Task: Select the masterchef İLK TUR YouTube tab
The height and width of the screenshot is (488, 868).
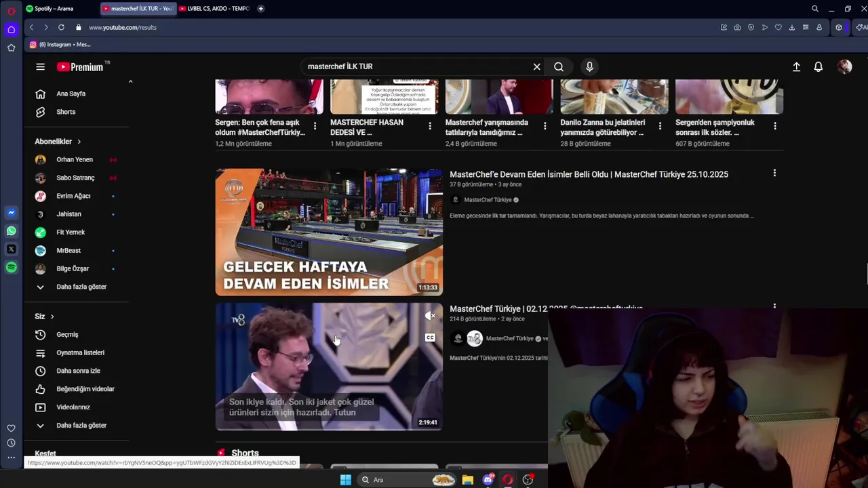Action: pos(137,9)
